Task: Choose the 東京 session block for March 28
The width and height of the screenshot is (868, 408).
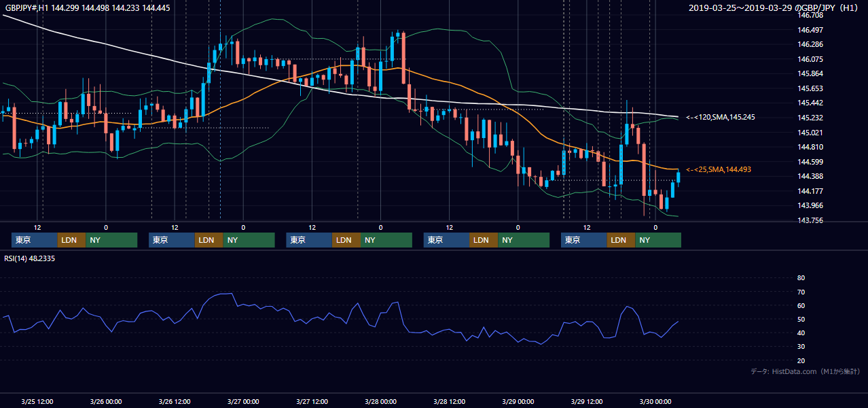Action: click(447, 240)
